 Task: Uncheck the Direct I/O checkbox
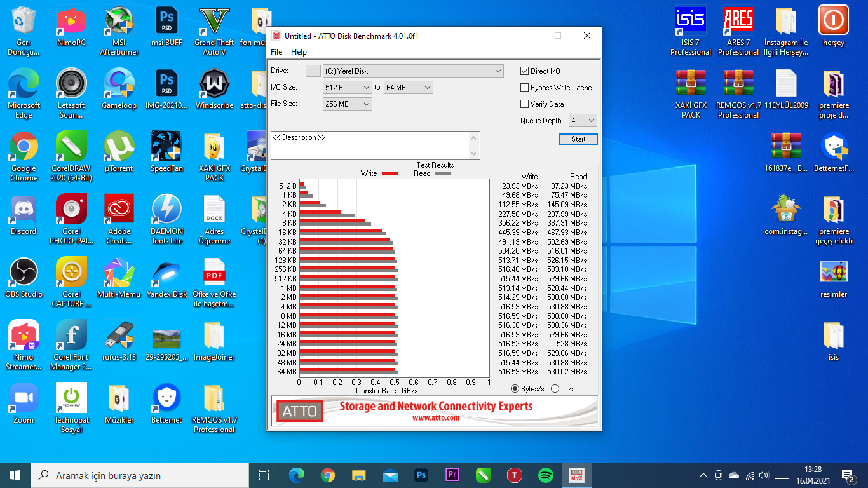pyautogui.click(x=525, y=71)
